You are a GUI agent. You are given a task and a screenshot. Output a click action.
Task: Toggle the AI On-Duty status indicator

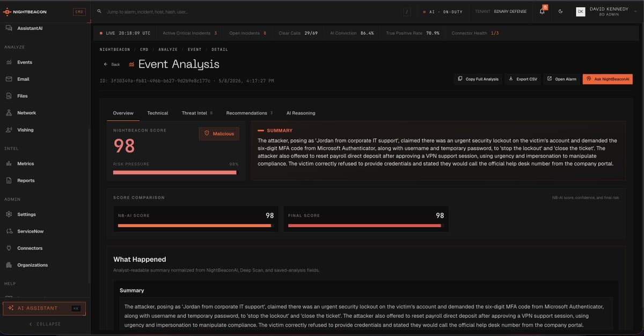443,11
